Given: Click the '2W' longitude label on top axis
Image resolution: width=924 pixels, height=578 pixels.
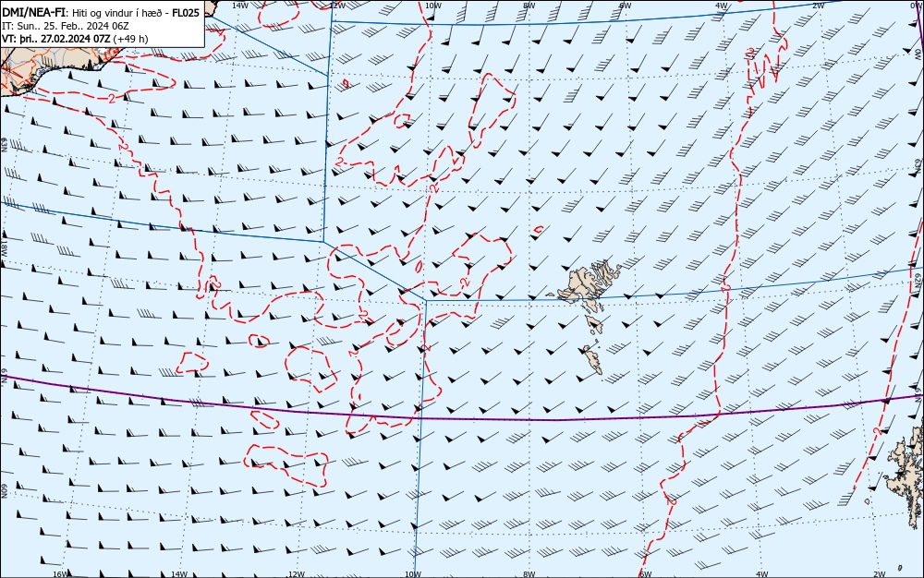Looking at the screenshot, I should coord(818,5).
